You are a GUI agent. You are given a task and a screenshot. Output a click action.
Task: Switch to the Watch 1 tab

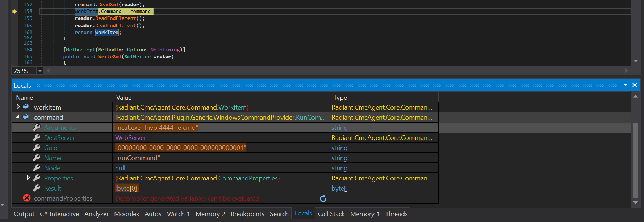pyautogui.click(x=178, y=214)
